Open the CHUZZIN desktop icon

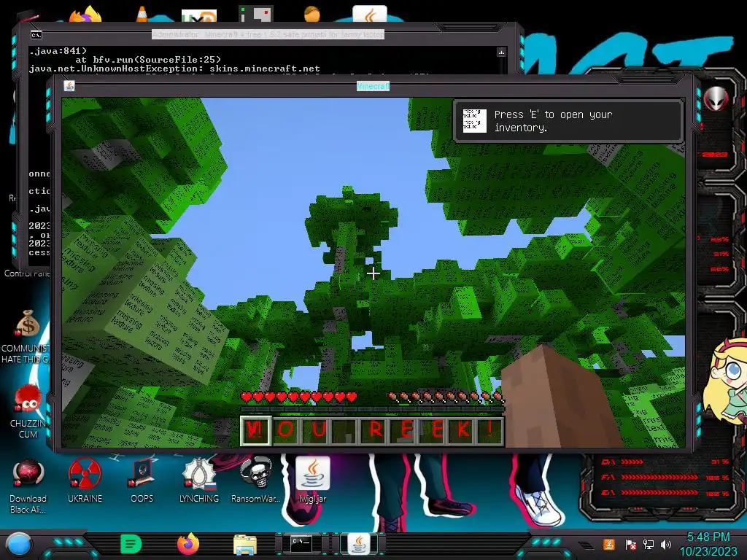(28, 411)
